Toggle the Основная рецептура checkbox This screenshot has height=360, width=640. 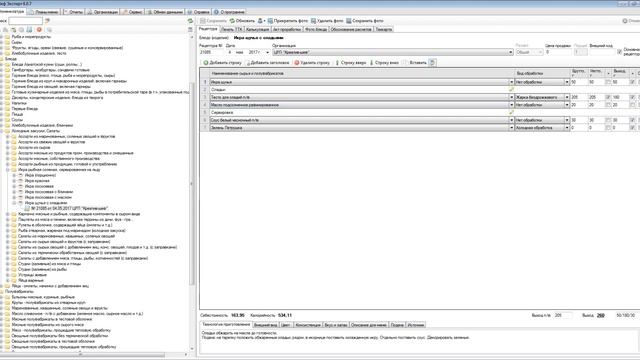(x=620, y=52)
